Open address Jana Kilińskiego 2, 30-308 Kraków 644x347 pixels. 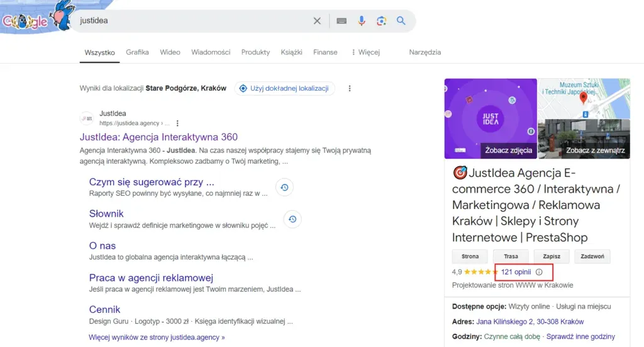click(x=530, y=322)
